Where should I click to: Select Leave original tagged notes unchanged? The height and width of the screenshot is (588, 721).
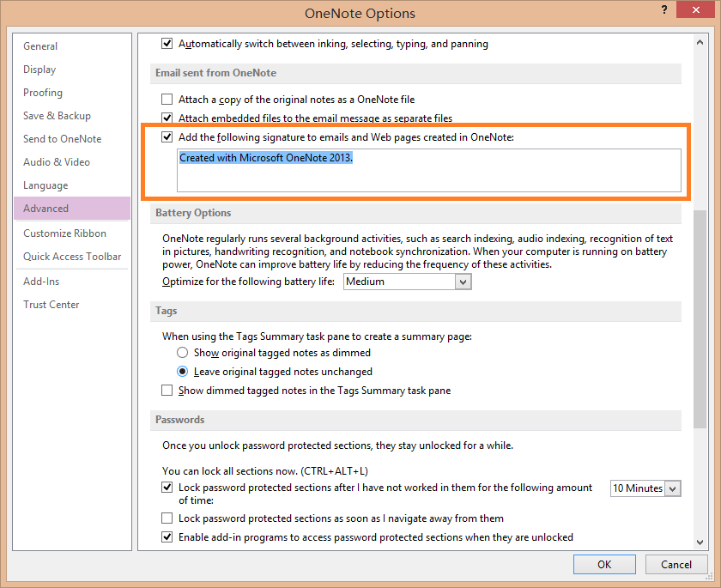tap(183, 372)
